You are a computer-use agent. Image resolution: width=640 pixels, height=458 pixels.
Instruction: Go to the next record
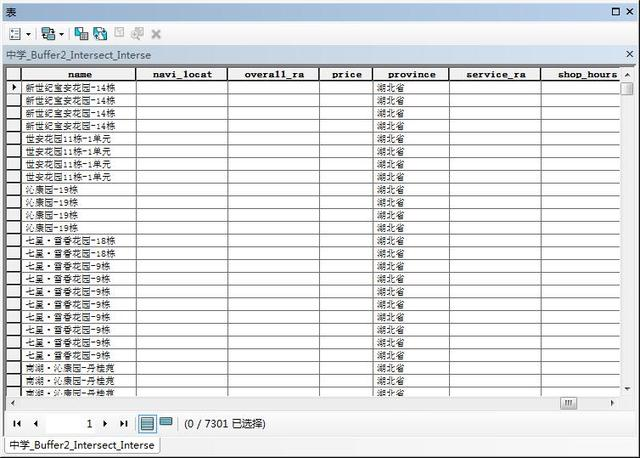click(105, 424)
